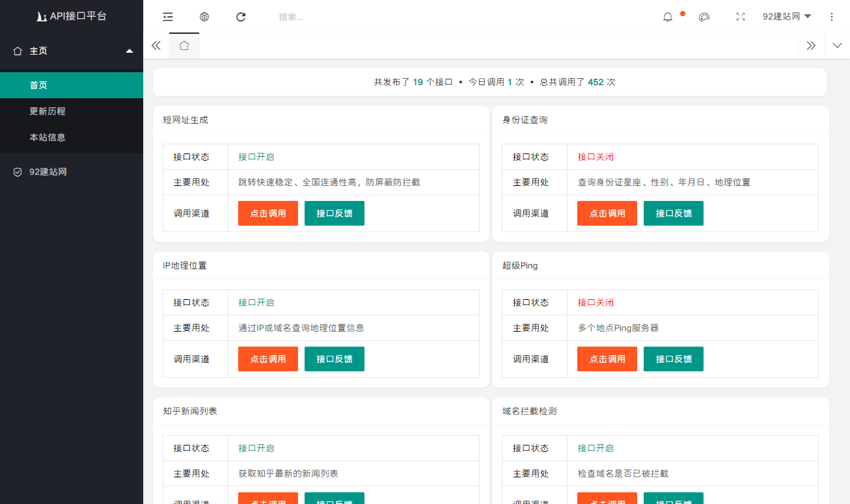Viewport: 850px width, 504px height.
Task: Click 接口反馈 for 身份证查询
Action: (674, 213)
